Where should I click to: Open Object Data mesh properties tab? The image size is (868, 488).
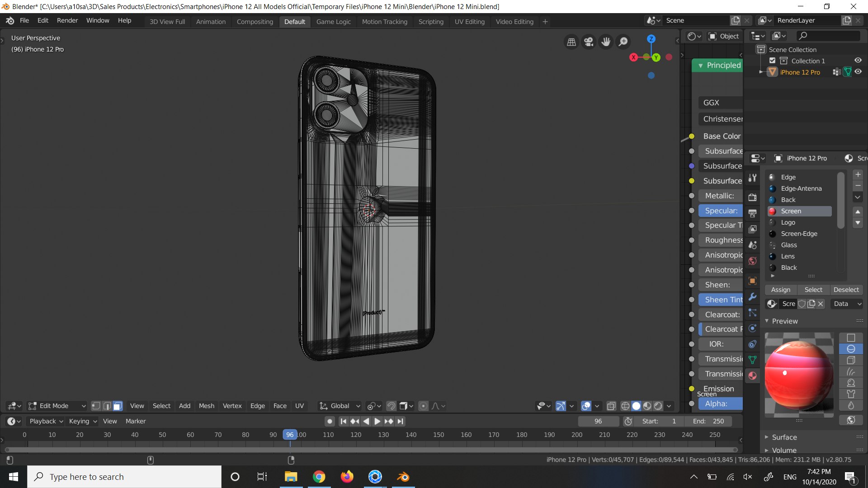(x=752, y=360)
